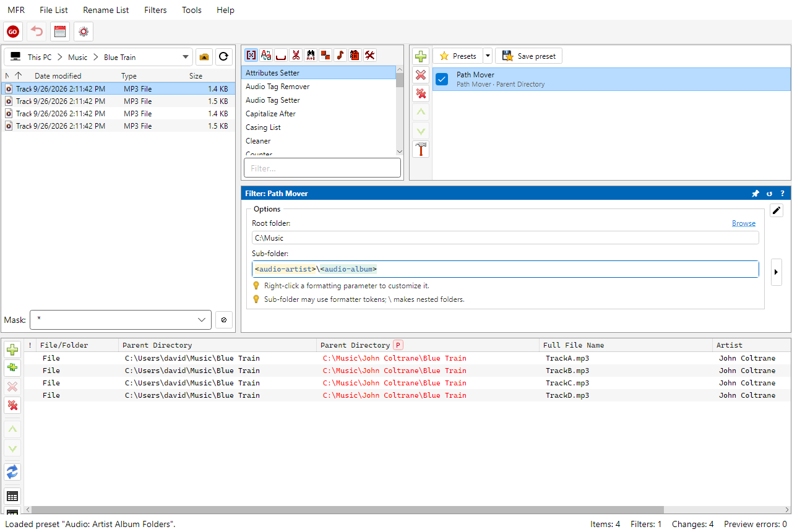The width and height of the screenshot is (792, 532).
Task: Click the pencil edit icon in Options
Action: [x=777, y=210]
